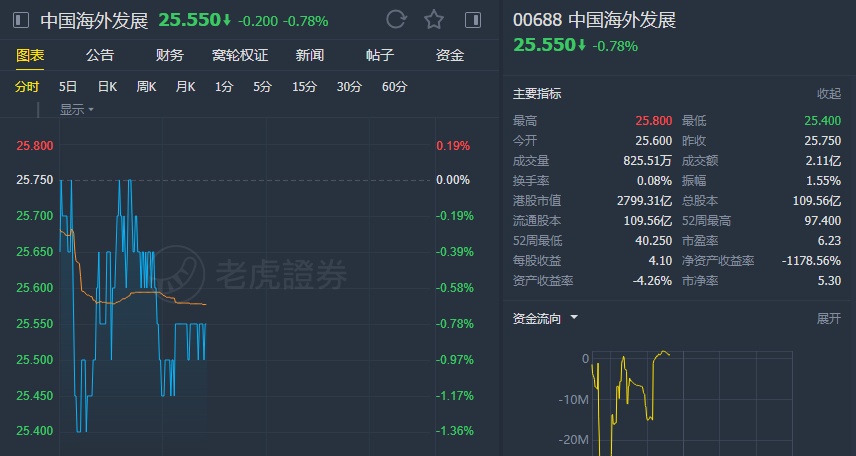Open the 新闻 tab

(x=310, y=55)
